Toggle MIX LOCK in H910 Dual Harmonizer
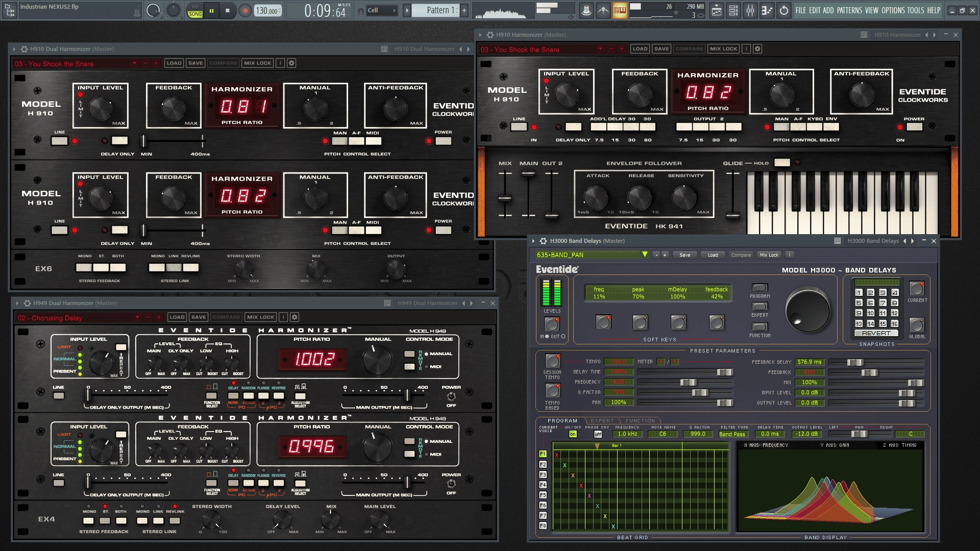This screenshot has width=980, height=551. (258, 63)
